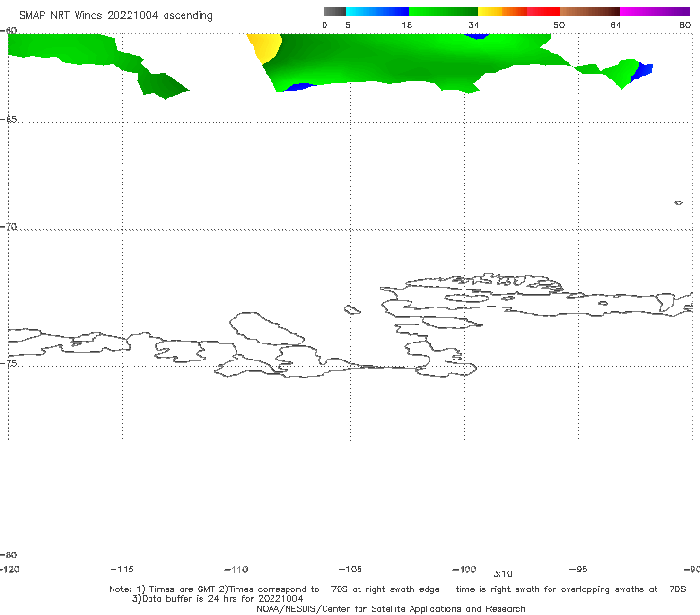Click the cyan-blue segment of the color bar

click(x=377, y=11)
